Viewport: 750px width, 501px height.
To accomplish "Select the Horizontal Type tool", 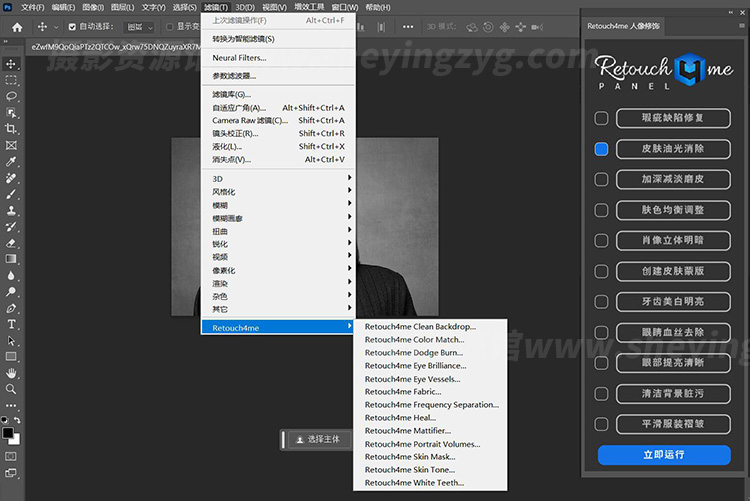I will [x=11, y=324].
